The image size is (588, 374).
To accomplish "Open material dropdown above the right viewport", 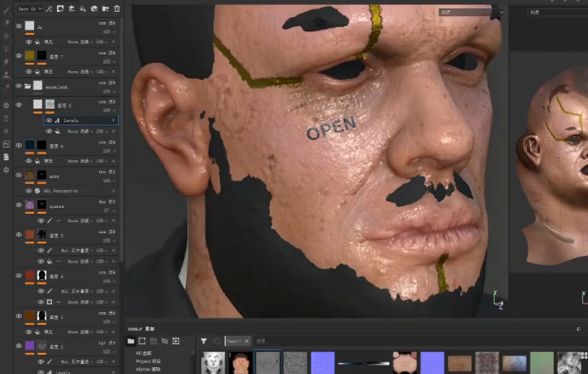I will (557, 13).
